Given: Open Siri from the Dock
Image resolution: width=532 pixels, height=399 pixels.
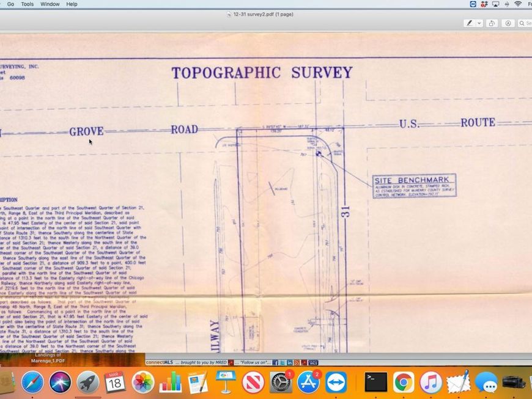Looking at the screenshot, I should [60, 383].
